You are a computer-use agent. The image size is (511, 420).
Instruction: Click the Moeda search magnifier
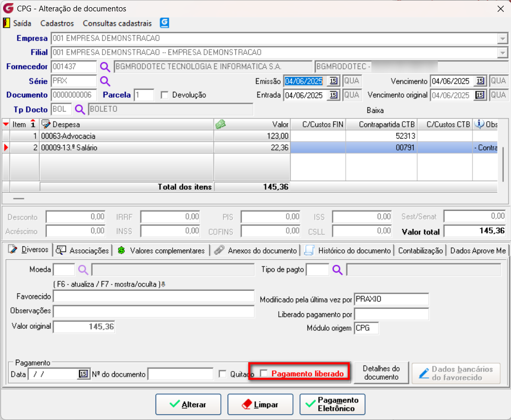pos(83,270)
